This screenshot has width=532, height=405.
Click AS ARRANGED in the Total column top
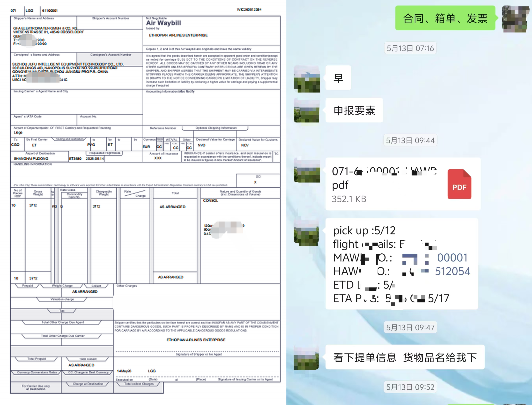point(172,207)
